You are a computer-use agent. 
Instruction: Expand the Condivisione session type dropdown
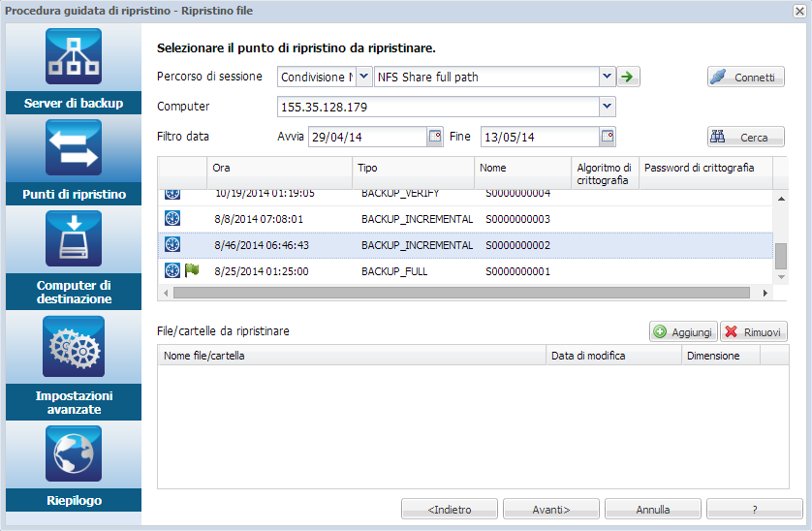364,77
